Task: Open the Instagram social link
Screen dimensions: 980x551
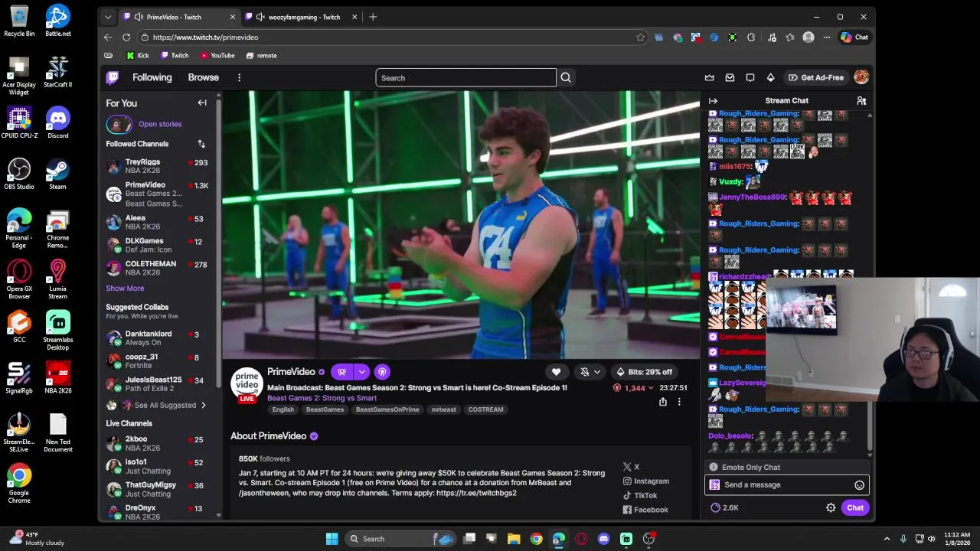Action: [645, 481]
